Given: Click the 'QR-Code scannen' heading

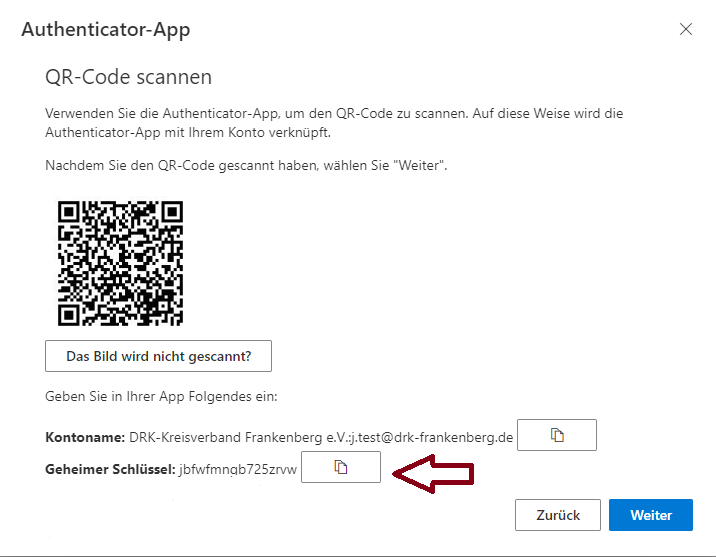Looking at the screenshot, I should click(128, 77).
